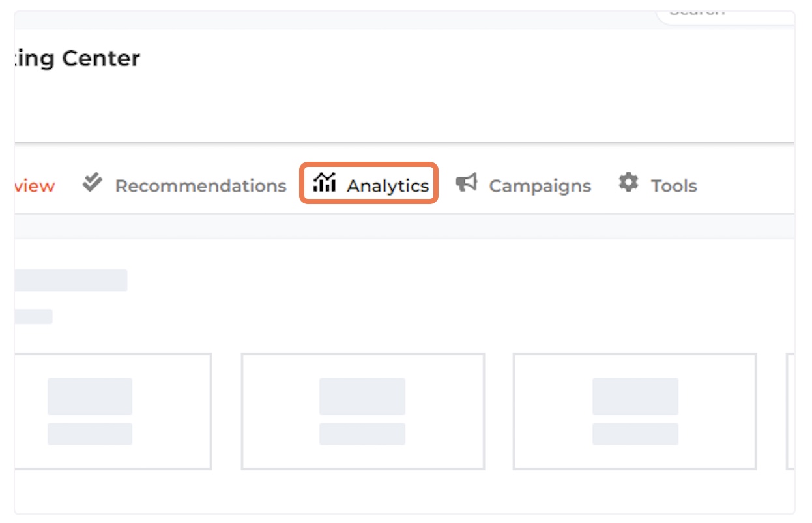The width and height of the screenshot is (812, 523).
Task: Click the Campaigns megaphone icon
Action: pos(466,183)
